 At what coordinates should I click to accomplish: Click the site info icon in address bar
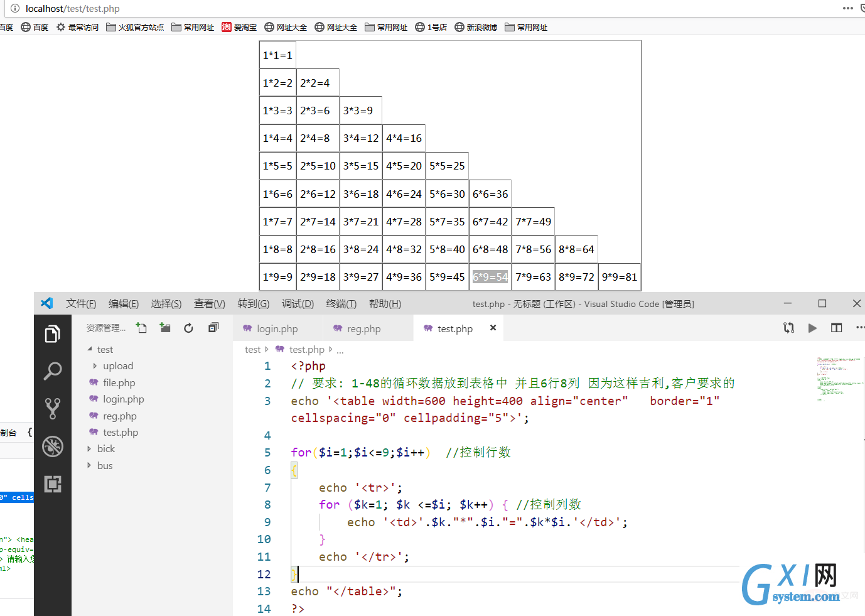(x=15, y=9)
